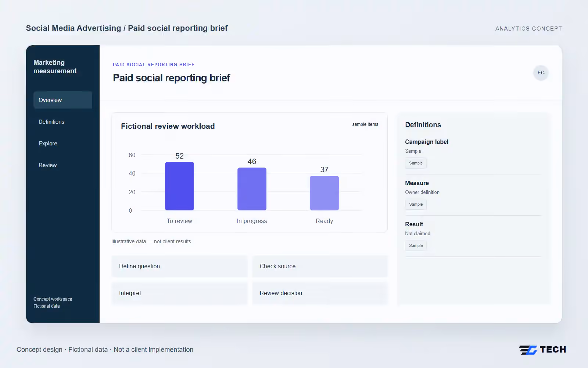Image resolution: width=588 pixels, height=368 pixels.
Task: Open the Define question card
Action: coord(180,266)
